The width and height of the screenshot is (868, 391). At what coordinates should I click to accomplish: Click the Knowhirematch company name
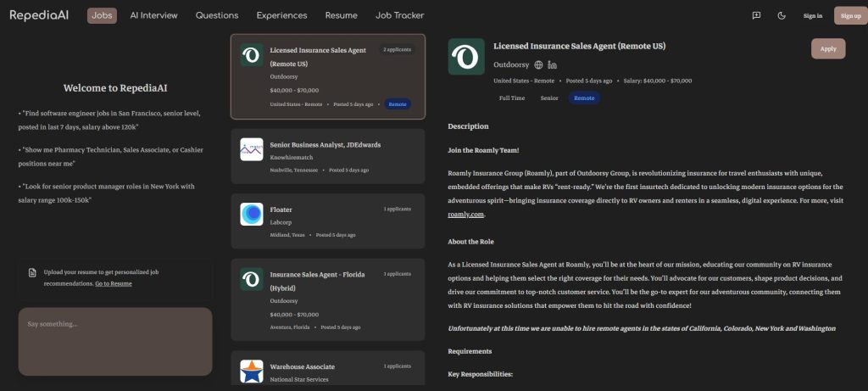coord(290,157)
